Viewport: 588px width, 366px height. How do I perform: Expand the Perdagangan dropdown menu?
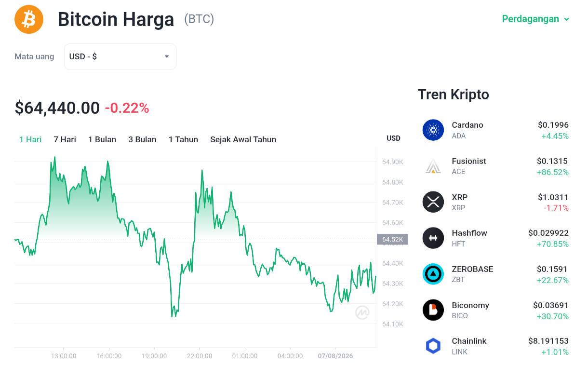click(535, 19)
